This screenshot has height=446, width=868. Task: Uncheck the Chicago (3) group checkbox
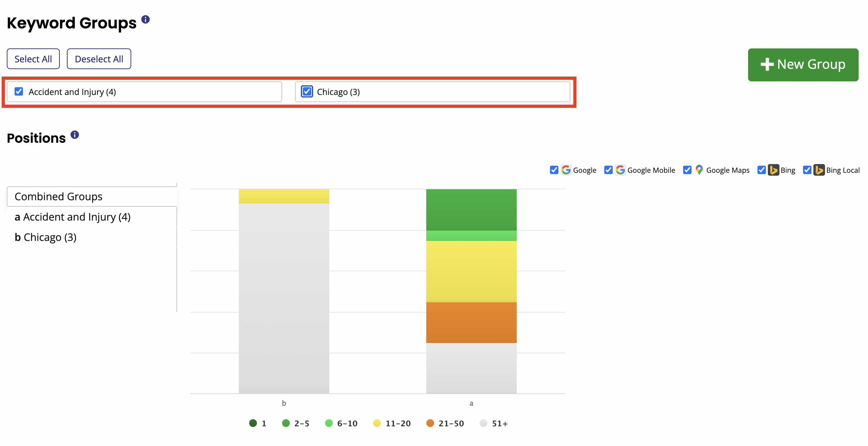tap(307, 92)
